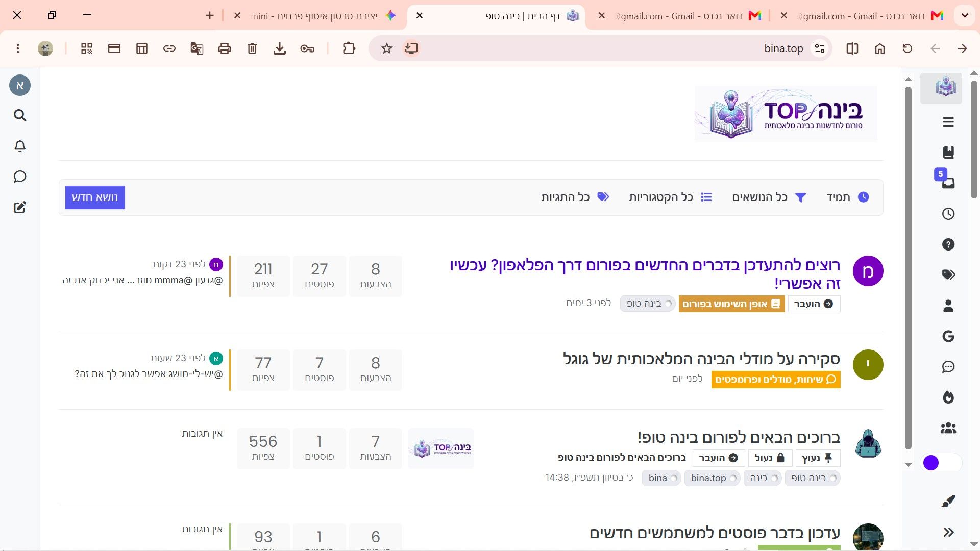Image resolution: width=980 pixels, height=551 pixels.
Task: Close the Gemini יצירת סרטון tab
Action: pos(237,16)
